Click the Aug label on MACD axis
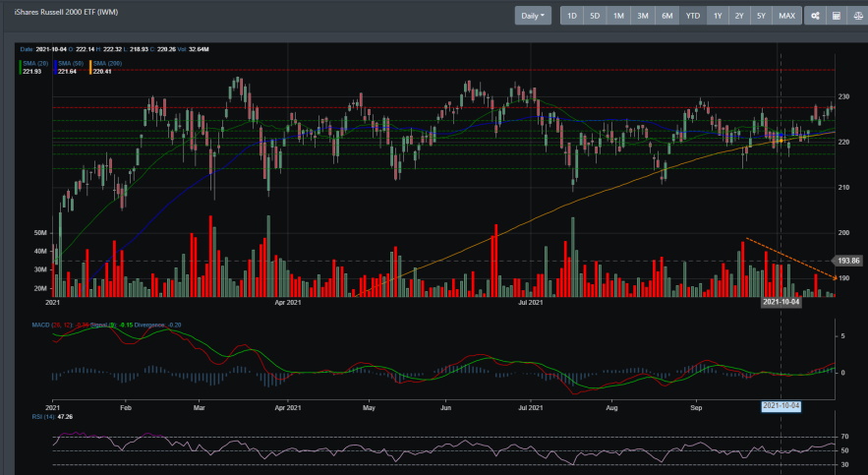This screenshot has width=868, height=475. (611, 407)
